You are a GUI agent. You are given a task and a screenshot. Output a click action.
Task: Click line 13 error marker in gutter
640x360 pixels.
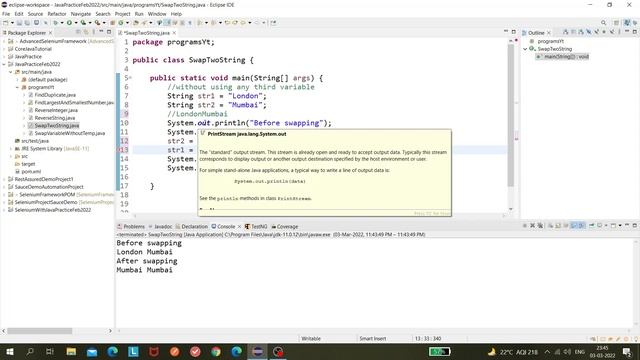pyautogui.click(x=120, y=150)
